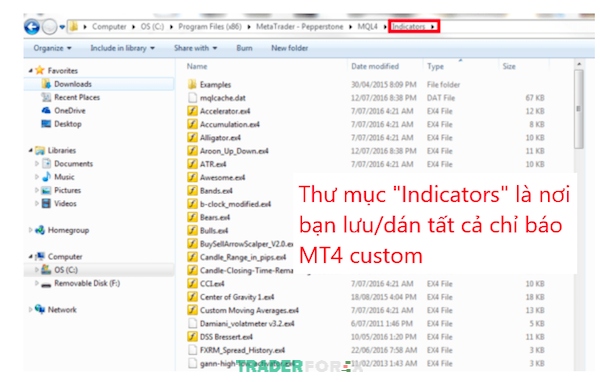
Task: Open the arrow after Indicators breadcrumb
Action: tap(432, 26)
